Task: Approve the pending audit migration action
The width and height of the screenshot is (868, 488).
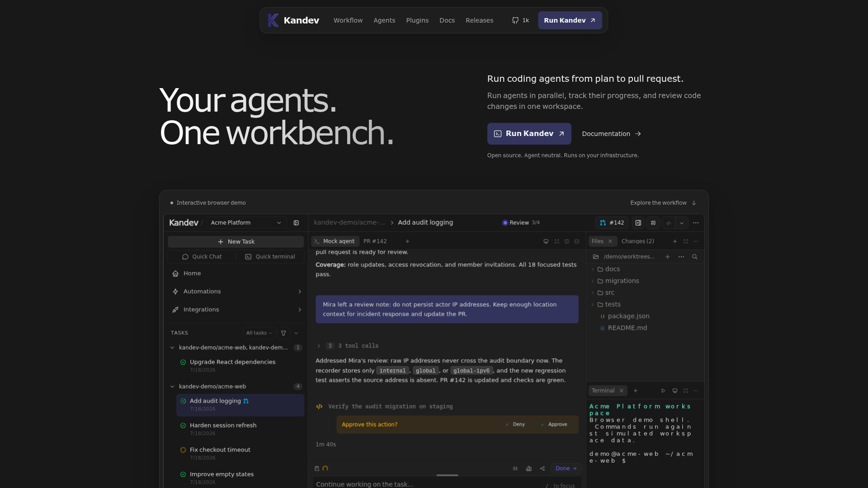Action: click(554, 425)
